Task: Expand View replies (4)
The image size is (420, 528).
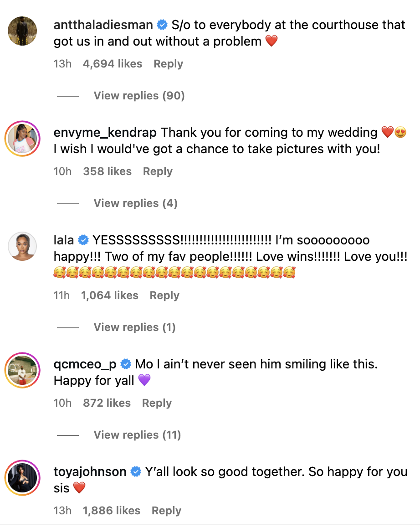Action: (x=135, y=203)
